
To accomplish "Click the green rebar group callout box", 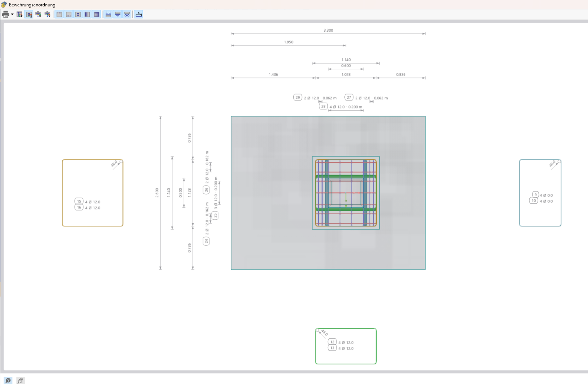I will [x=346, y=346].
